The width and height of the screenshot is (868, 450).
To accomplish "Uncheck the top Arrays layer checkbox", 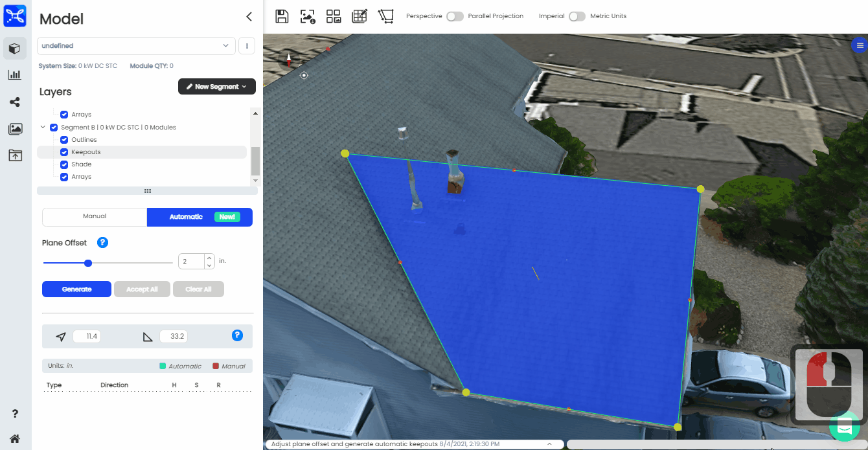I will tap(64, 115).
